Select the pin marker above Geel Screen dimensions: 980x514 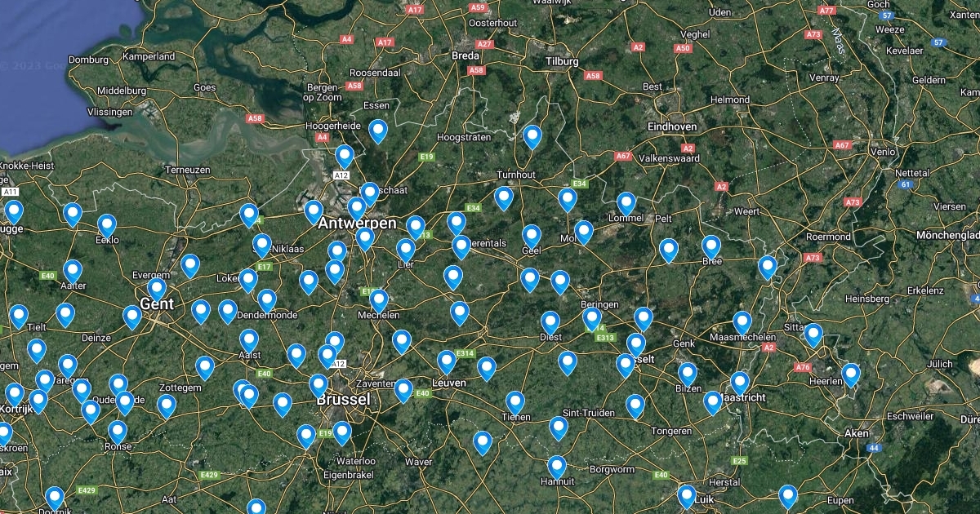coord(532,237)
